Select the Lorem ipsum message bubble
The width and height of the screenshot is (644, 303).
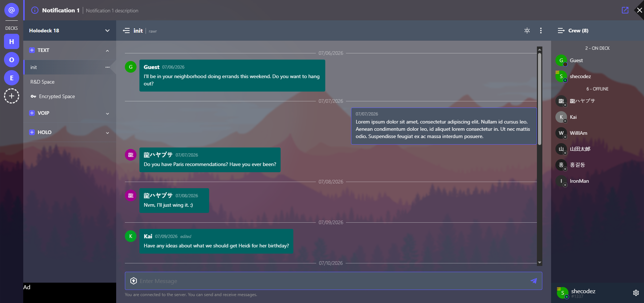(x=444, y=126)
